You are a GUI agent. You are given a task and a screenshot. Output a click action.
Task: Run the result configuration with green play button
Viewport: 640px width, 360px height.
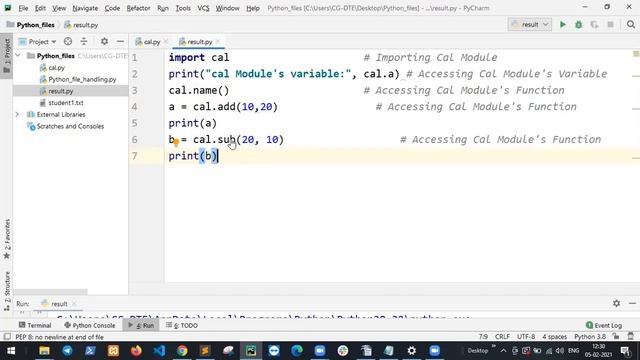click(562, 24)
